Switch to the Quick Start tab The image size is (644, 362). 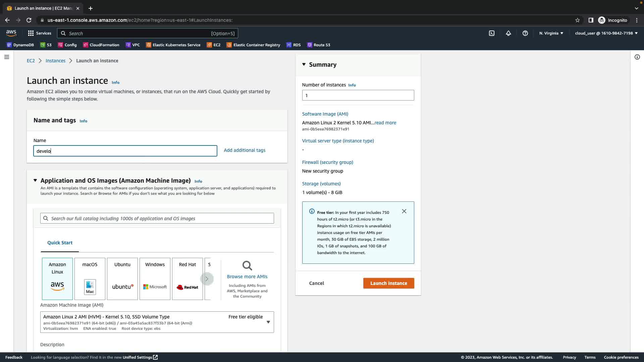point(60,243)
